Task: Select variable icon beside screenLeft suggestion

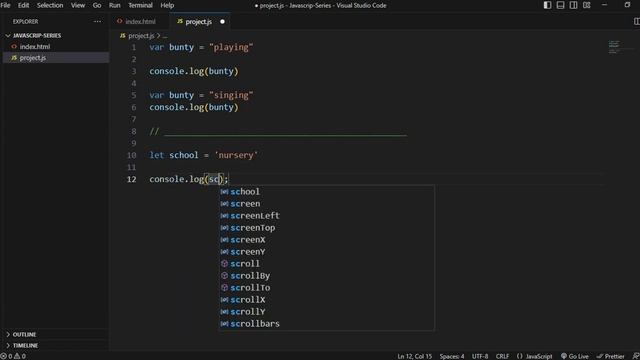Action: 224,216
